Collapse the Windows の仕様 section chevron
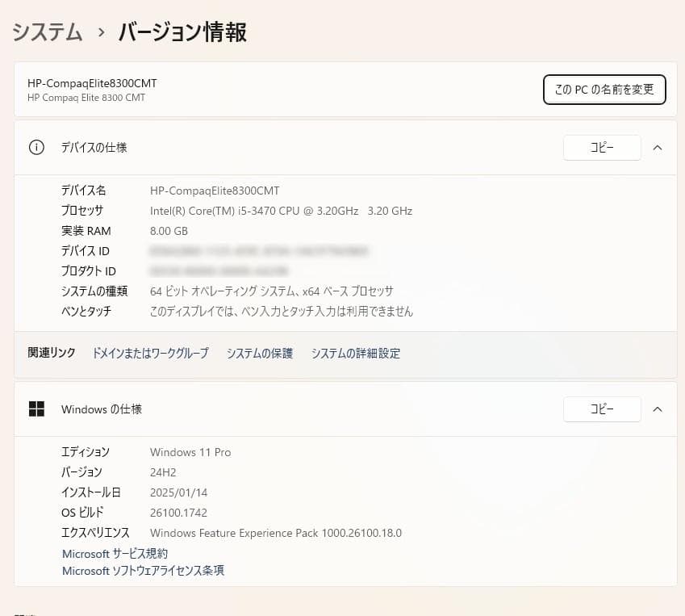 tap(658, 409)
